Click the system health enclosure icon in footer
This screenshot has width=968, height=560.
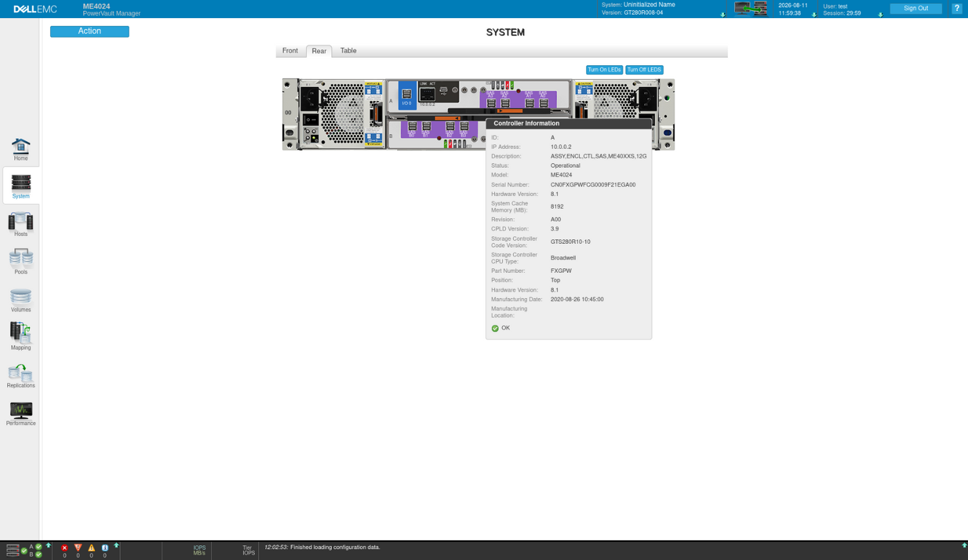coord(13,550)
